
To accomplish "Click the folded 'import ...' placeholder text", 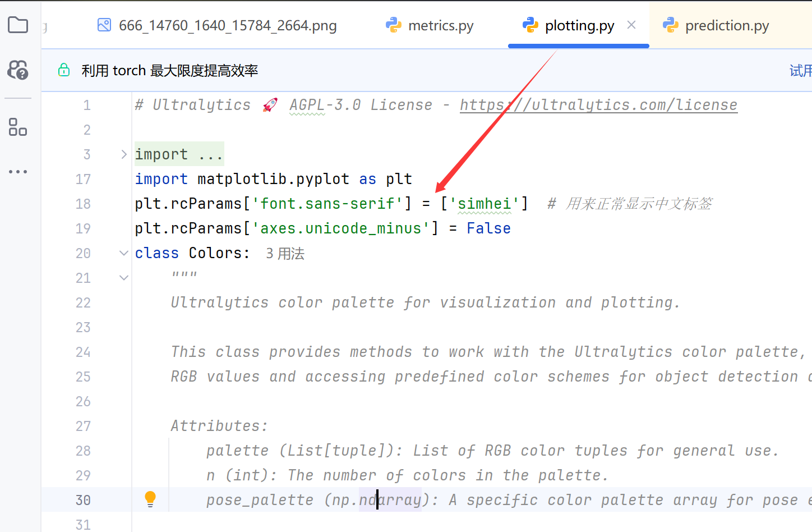I will pyautogui.click(x=179, y=154).
